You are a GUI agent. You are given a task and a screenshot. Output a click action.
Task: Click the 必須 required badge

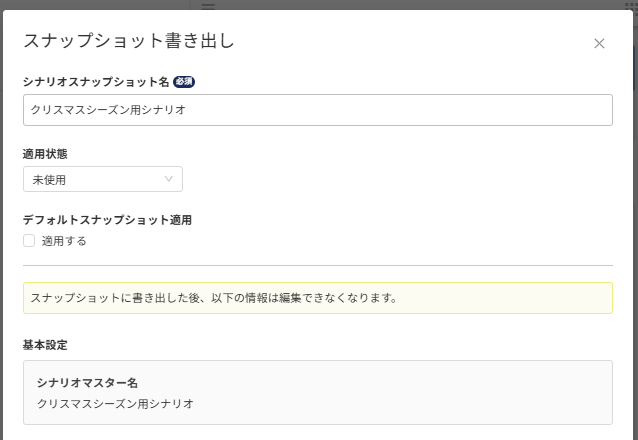pos(183,81)
